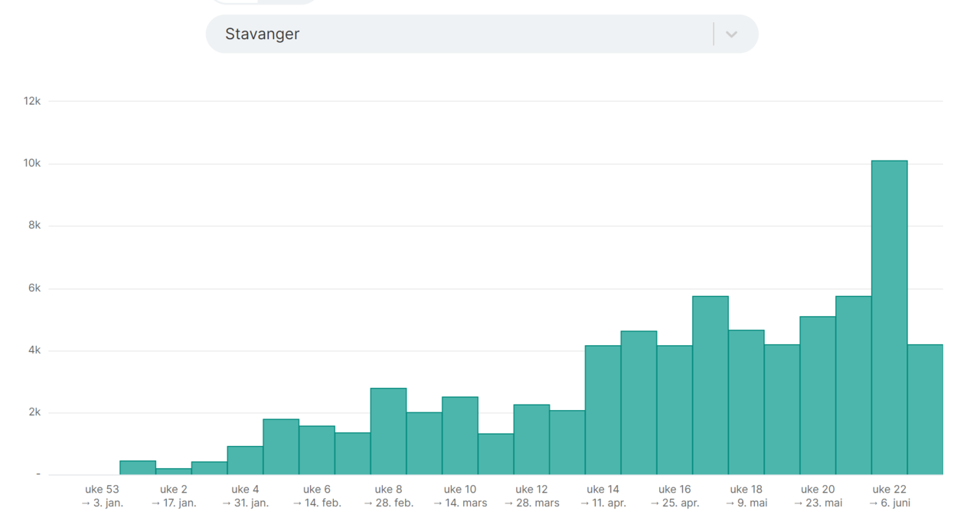This screenshot has height=521, width=980.
Task: Click the uke 53 → 3. jan. axis label
Action: coord(103,496)
